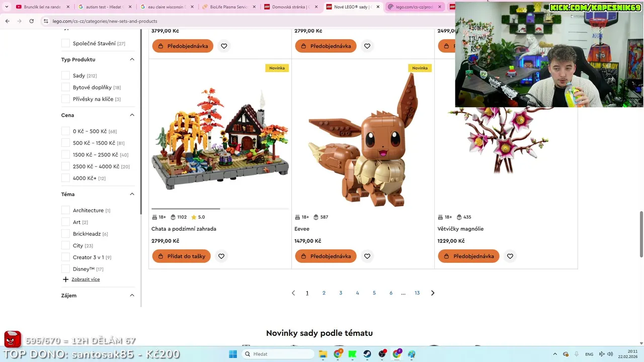Check the 4000 Kč+ price filter
This screenshot has width=644, height=362.
(65, 178)
